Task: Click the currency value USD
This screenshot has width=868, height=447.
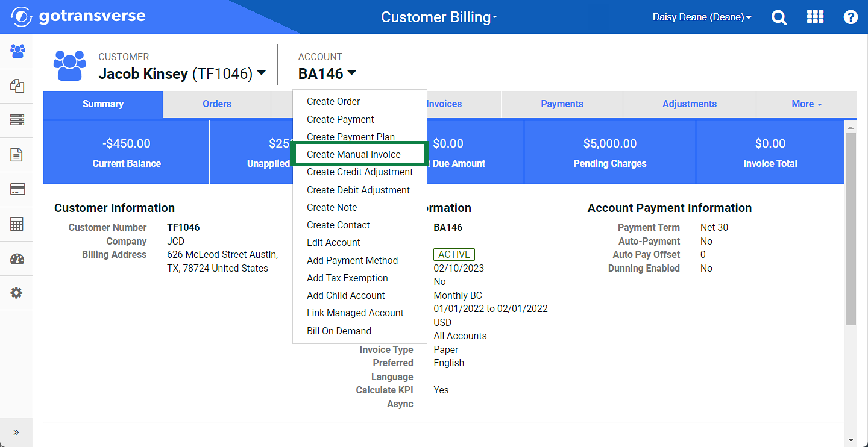Action: pos(442,322)
